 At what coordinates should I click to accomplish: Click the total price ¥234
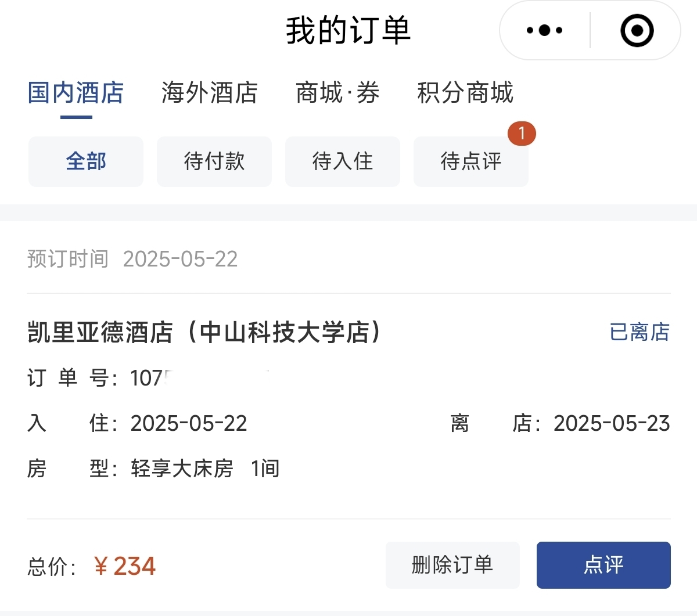(125, 566)
